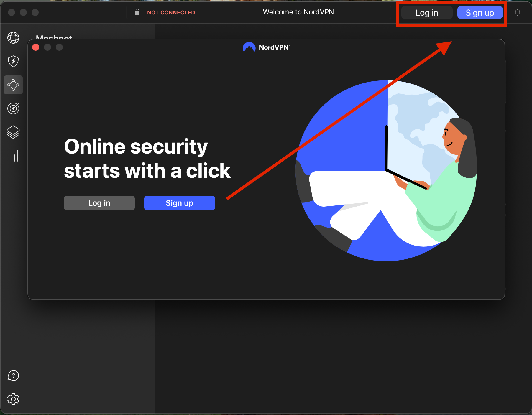Click the NOT CONNECTED status label
Image resolution: width=532 pixels, height=415 pixels.
point(171,13)
